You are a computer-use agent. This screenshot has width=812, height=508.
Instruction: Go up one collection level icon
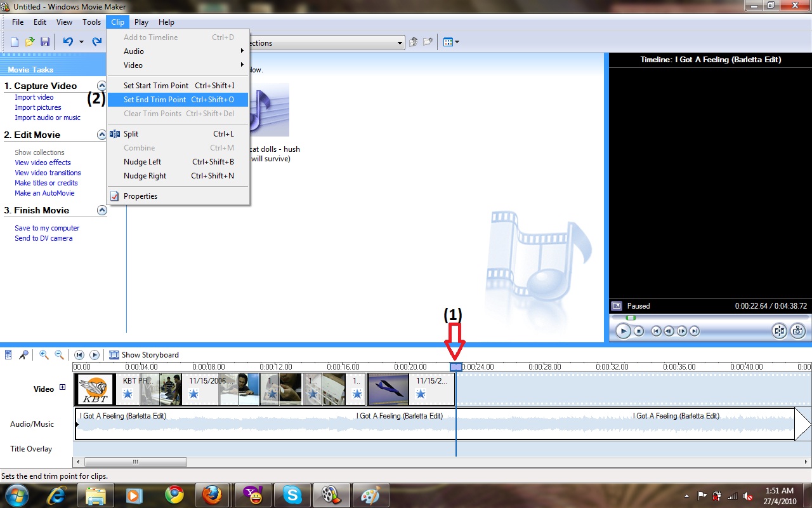point(414,43)
